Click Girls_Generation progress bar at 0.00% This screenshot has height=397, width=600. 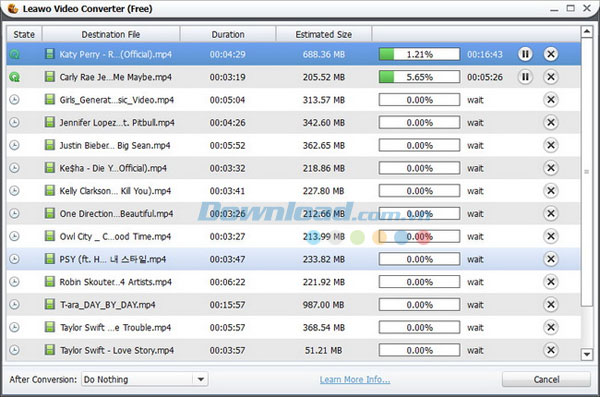coord(419,100)
